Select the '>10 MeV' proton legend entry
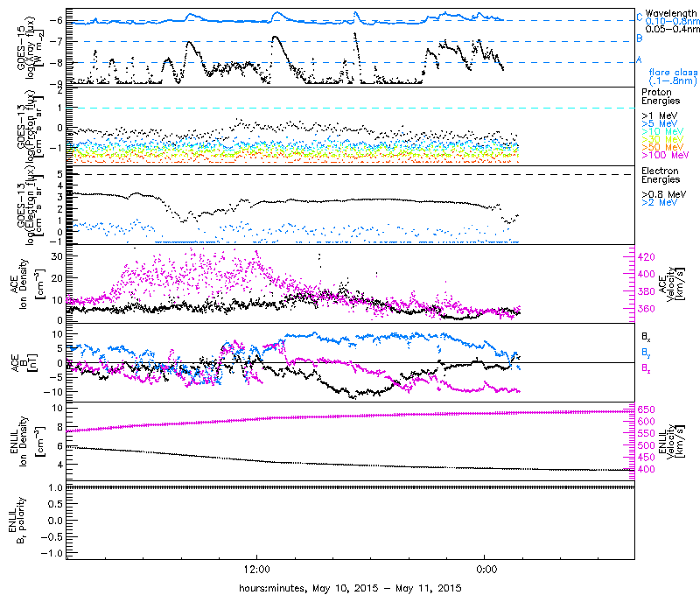Viewport: 700px width, 595px height. [x=662, y=131]
